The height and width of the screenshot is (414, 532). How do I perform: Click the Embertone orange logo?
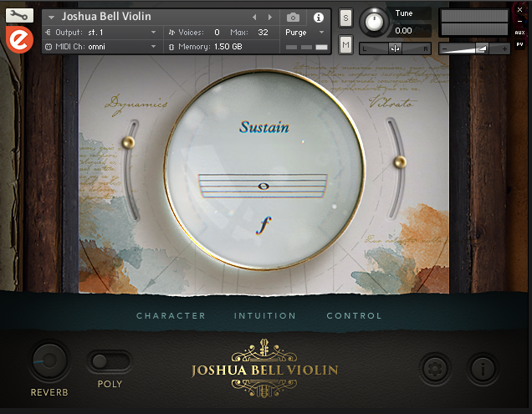click(19, 40)
